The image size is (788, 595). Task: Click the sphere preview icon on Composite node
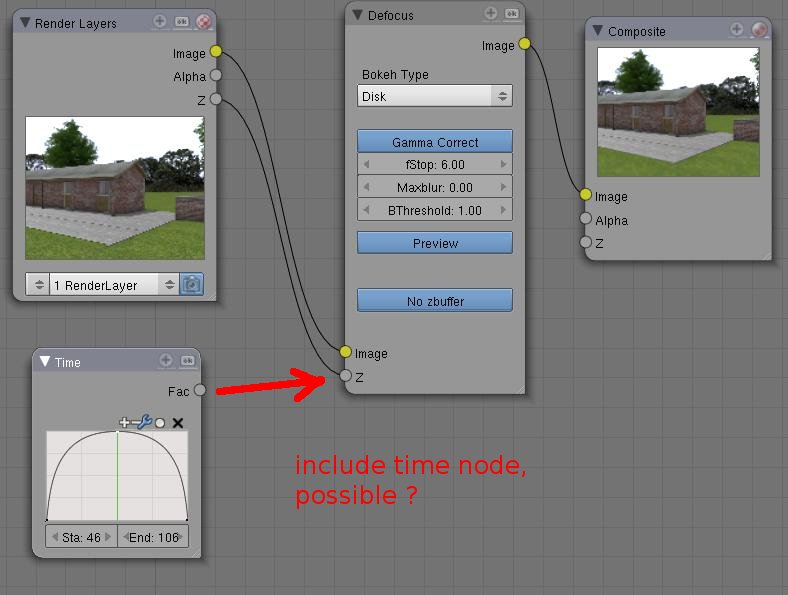[759, 30]
